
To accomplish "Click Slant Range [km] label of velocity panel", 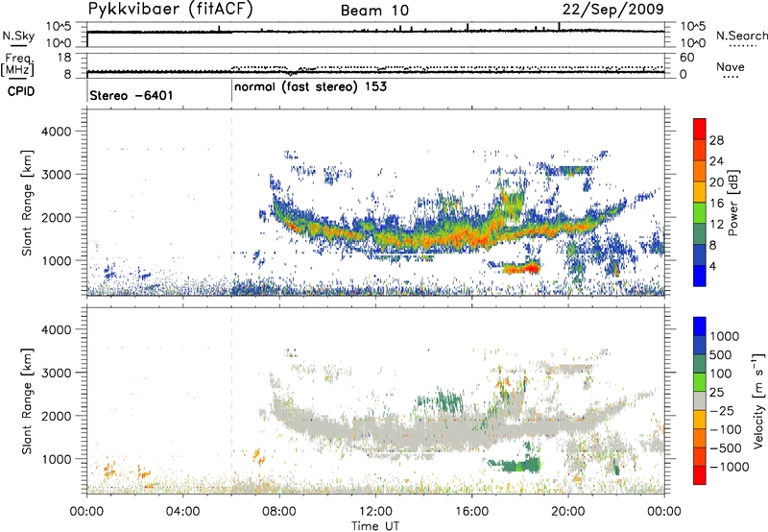I will coord(27,400).
